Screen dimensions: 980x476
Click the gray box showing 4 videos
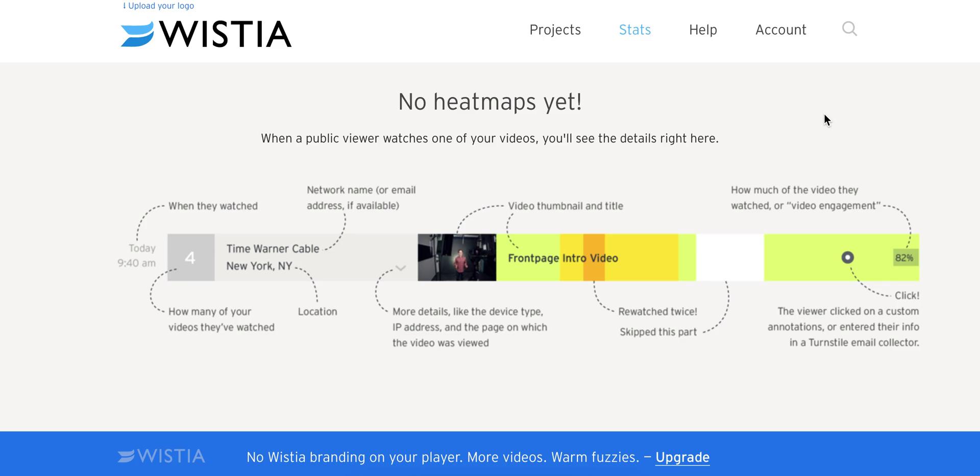(x=191, y=257)
